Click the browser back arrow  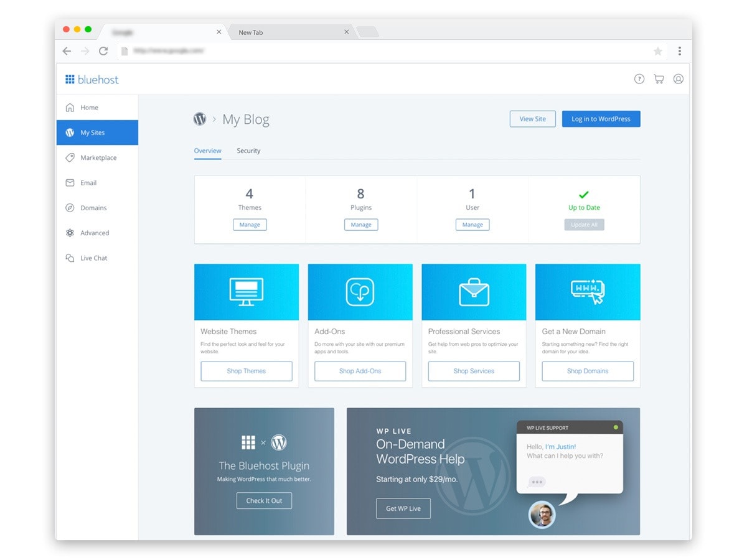(x=67, y=51)
